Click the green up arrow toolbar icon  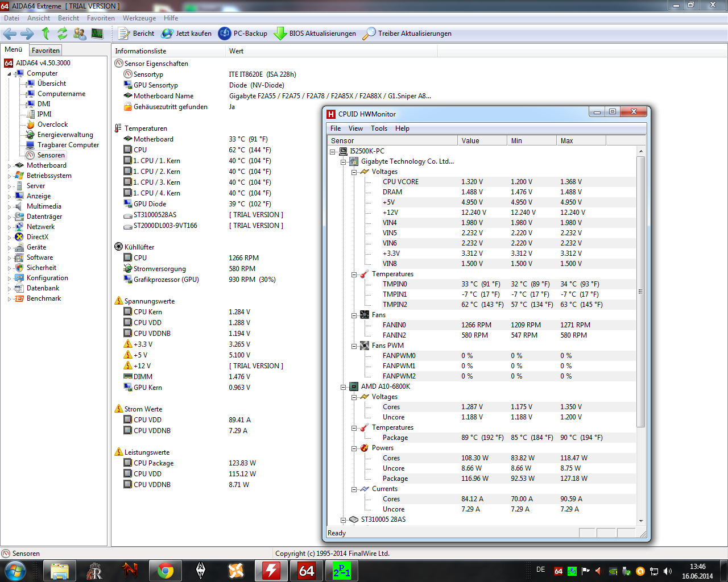pos(46,34)
